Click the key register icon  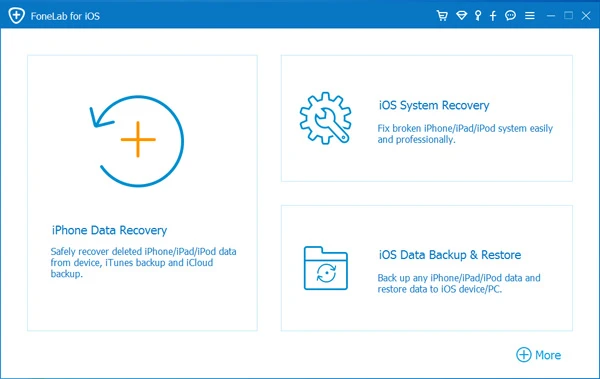point(478,16)
